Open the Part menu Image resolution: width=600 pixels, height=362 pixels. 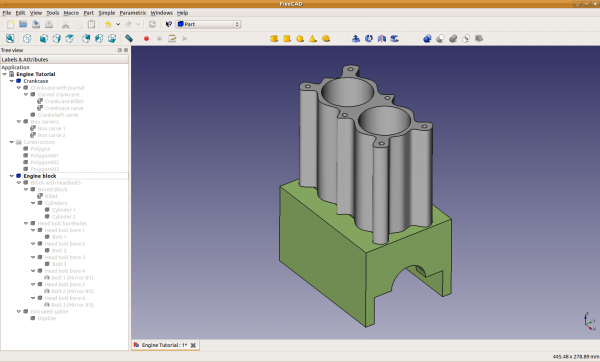(88, 13)
